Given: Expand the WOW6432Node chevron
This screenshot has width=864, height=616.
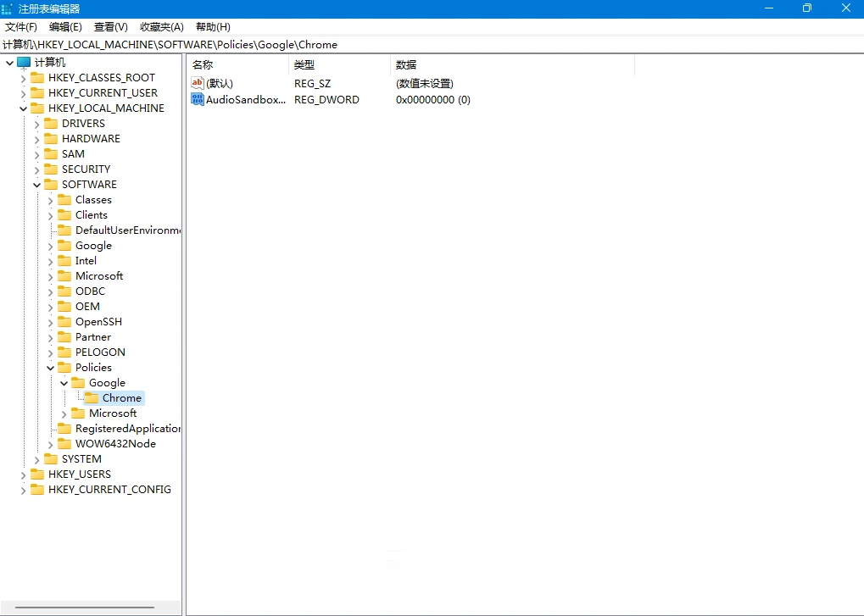Looking at the screenshot, I should point(51,444).
